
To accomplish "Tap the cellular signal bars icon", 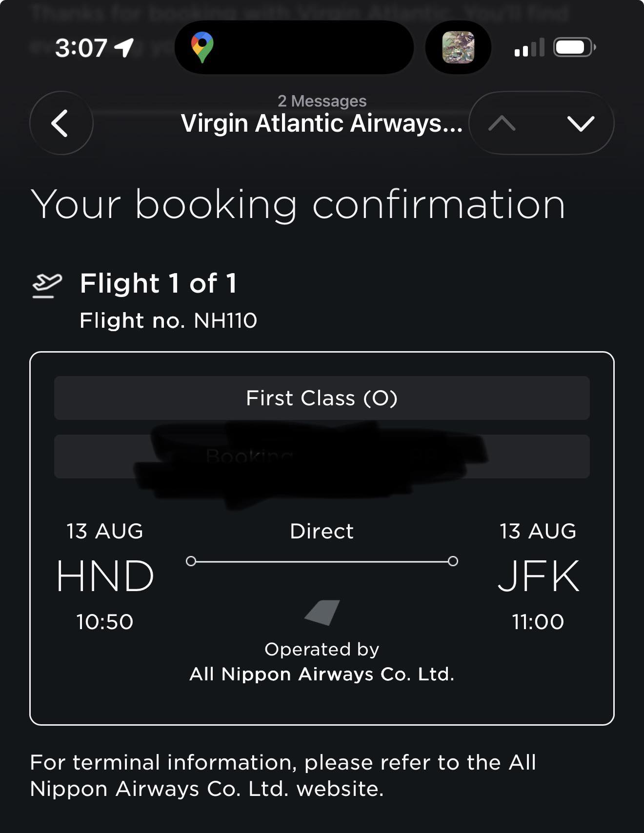I will 529,48.
